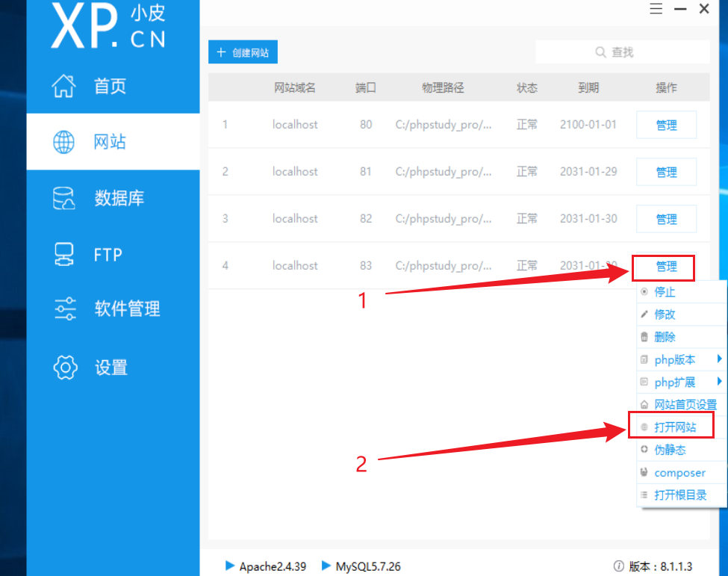Click 正常 status in row 1
728x576 pixels.
(x=527, y=125)
